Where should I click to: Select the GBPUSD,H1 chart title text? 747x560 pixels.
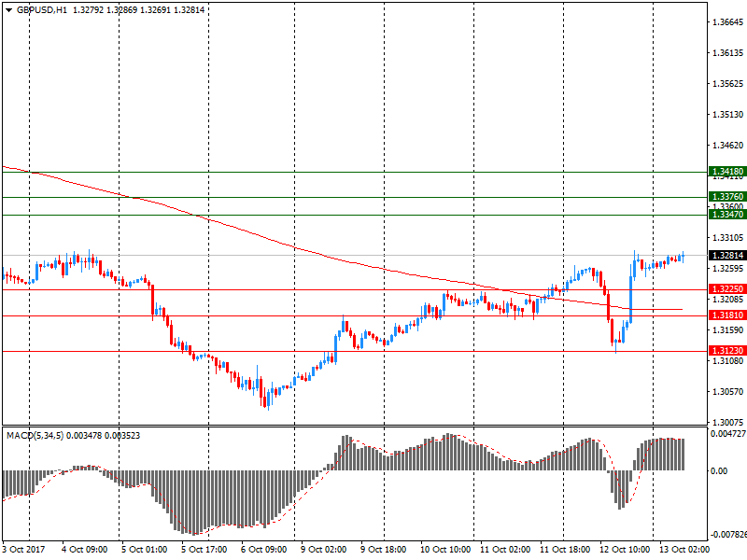pos(42,10)
